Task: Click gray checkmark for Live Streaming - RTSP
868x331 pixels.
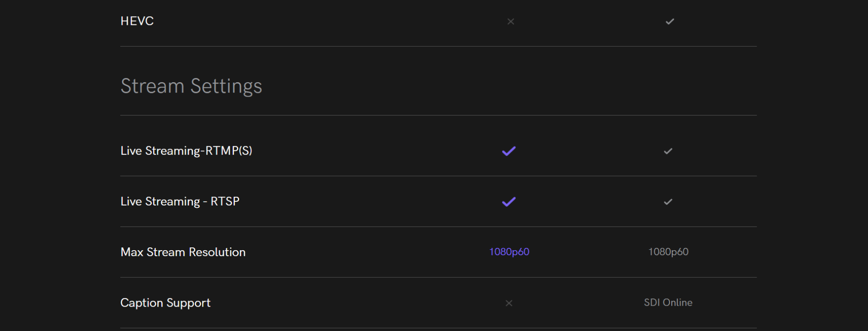Action: 668,201
